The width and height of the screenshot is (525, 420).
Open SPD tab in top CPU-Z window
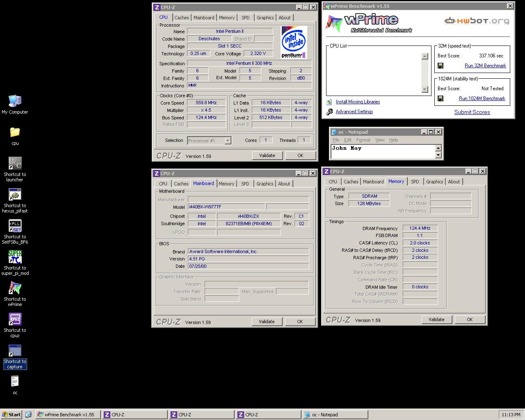[x=246, y=18]
